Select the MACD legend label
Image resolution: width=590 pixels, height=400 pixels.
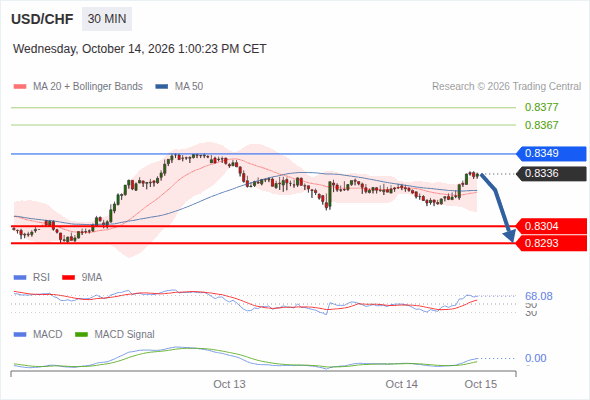(x=47, y=335)
